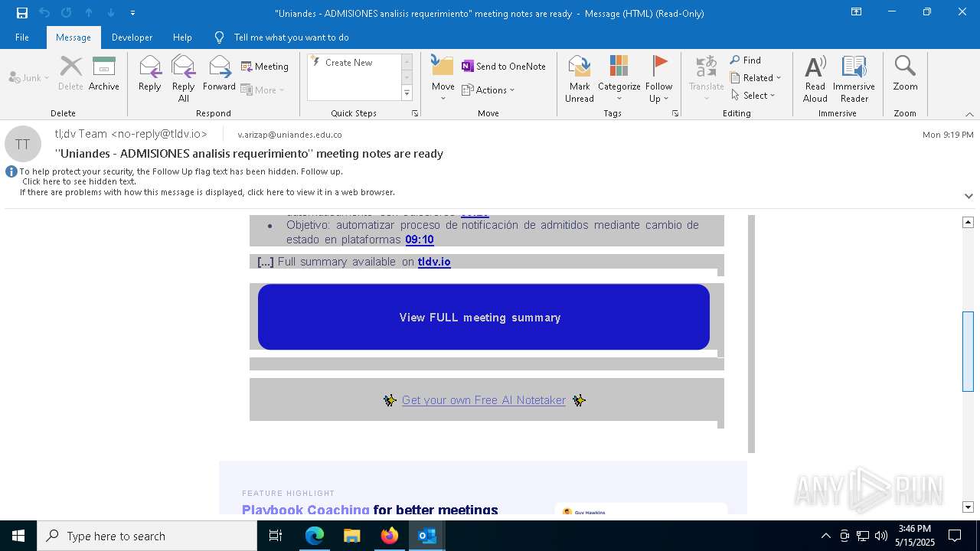
Task: Open Immersive Reader
Action: pos(854,78)
